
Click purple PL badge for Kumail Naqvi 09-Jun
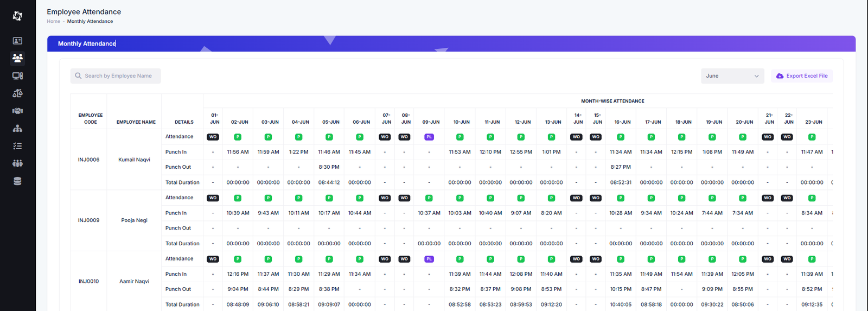(x=429, y=137)
